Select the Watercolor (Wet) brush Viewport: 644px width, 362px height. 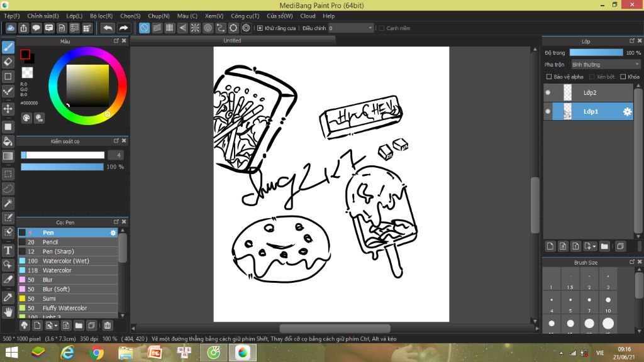click(x=68, y=261)
